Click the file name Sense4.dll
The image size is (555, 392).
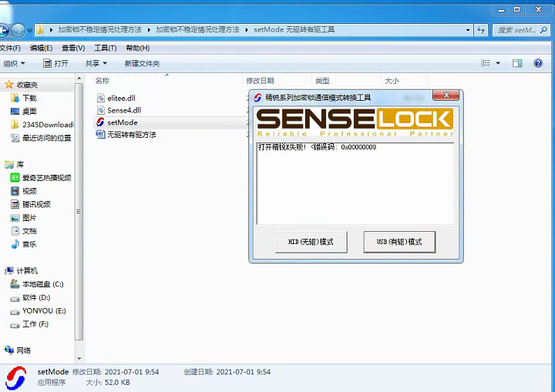[124, 110]
